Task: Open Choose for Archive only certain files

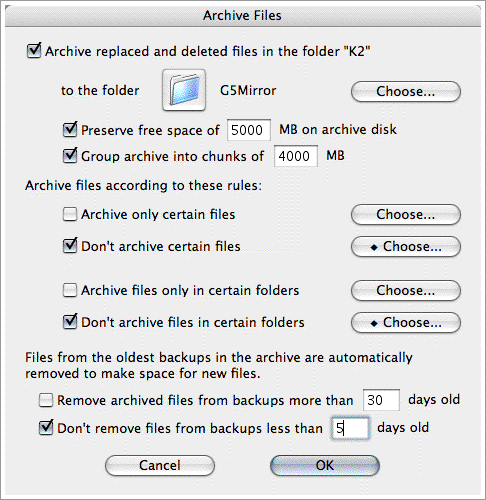Action: pos(406,214)
